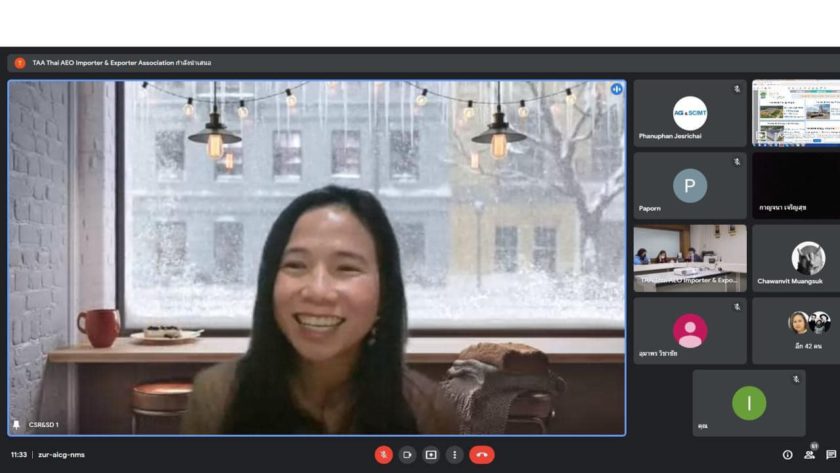
Task: Toggle the camera button
Action: (407, 455)
